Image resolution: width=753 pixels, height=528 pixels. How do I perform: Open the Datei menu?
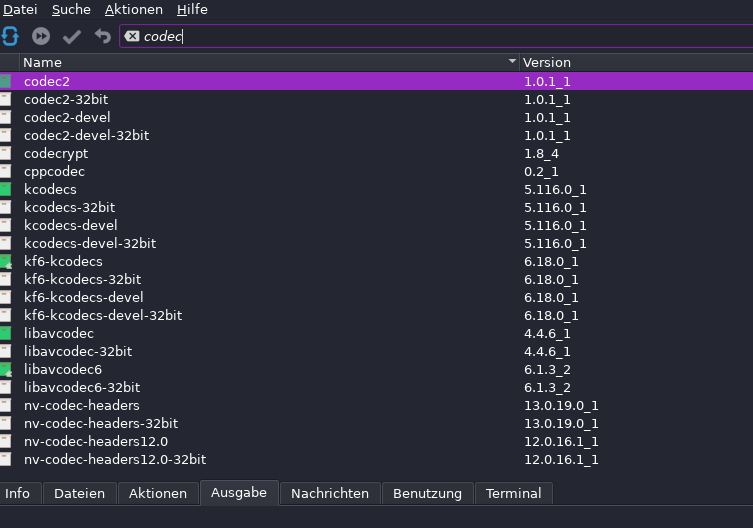[20, 9]
